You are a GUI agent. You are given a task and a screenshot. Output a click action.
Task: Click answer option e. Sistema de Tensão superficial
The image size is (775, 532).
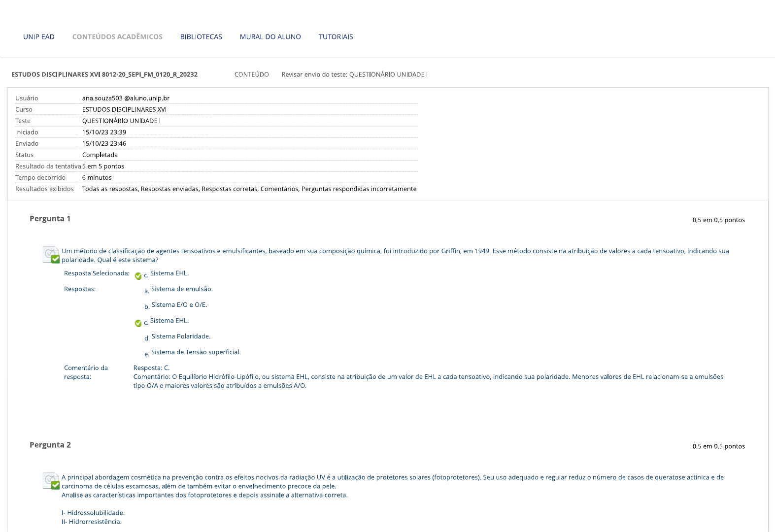pos(196,352)
